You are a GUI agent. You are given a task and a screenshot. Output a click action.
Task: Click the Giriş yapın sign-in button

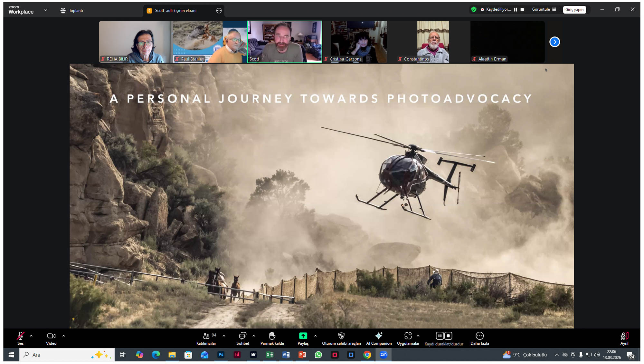coord(574,10)
